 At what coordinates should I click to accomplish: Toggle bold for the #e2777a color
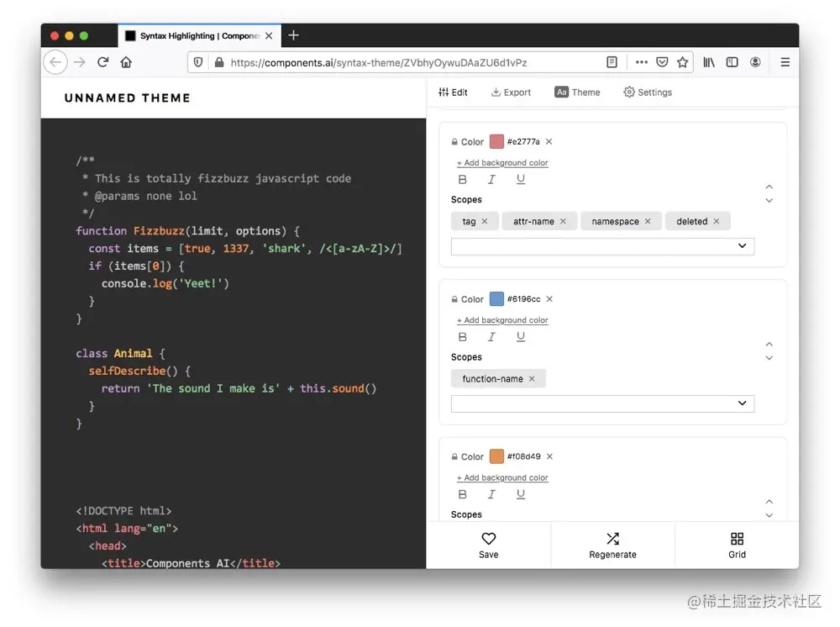click(462, 179)
